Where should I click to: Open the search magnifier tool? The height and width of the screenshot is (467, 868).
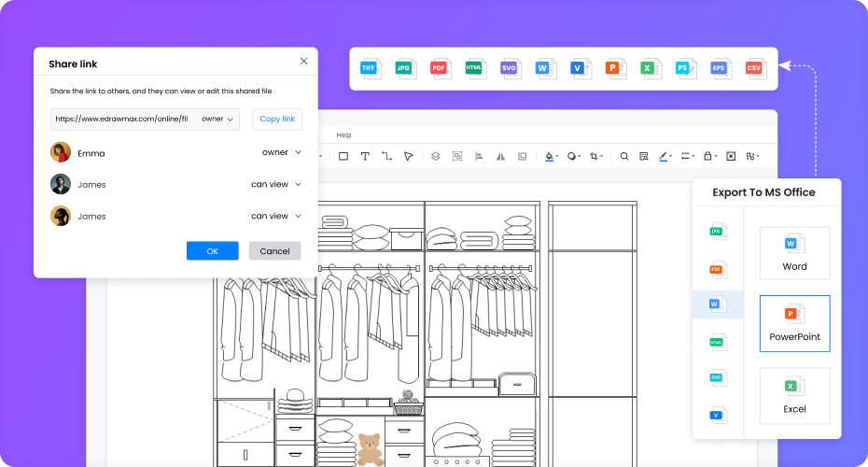pyautogui.click(x=624, y=156)
